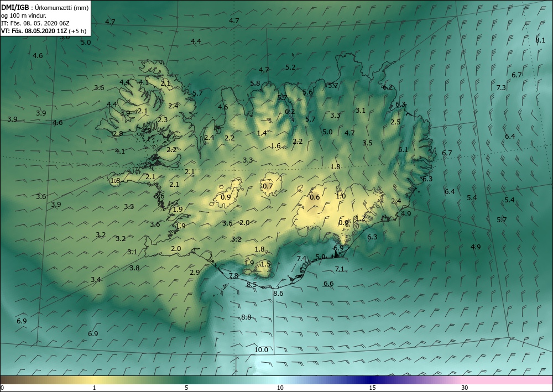553x392 pixels.
Task: Click the 0.7 value on the glacier
Action: (x=268, y=186)
